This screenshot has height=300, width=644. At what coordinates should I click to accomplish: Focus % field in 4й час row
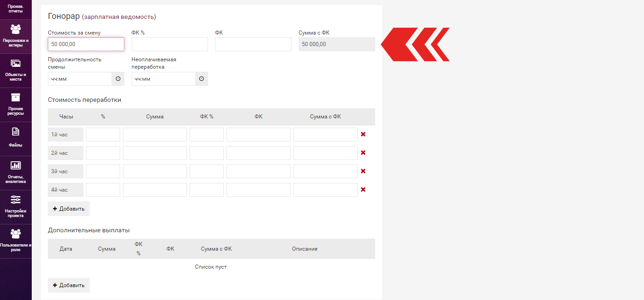103,190
